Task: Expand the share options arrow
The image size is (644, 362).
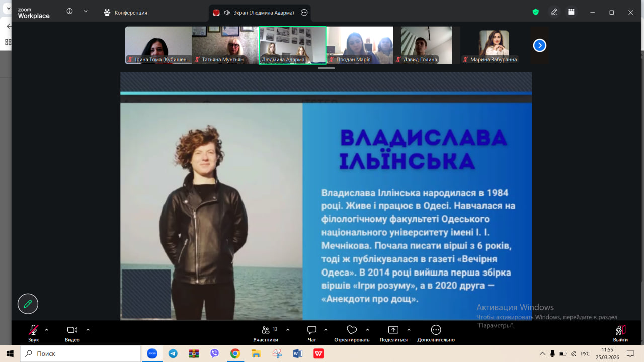Action: point(409,330)
